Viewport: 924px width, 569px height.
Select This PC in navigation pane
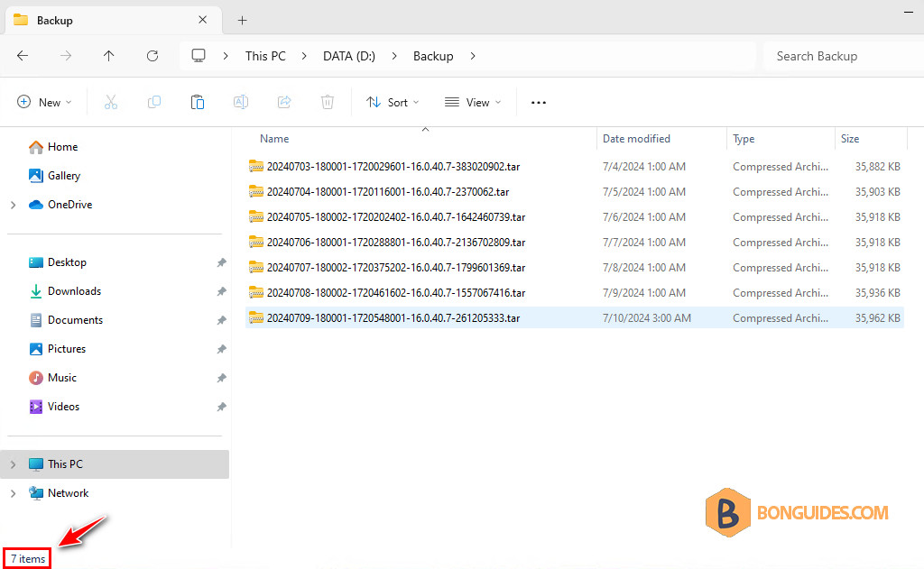coord(115,464)
